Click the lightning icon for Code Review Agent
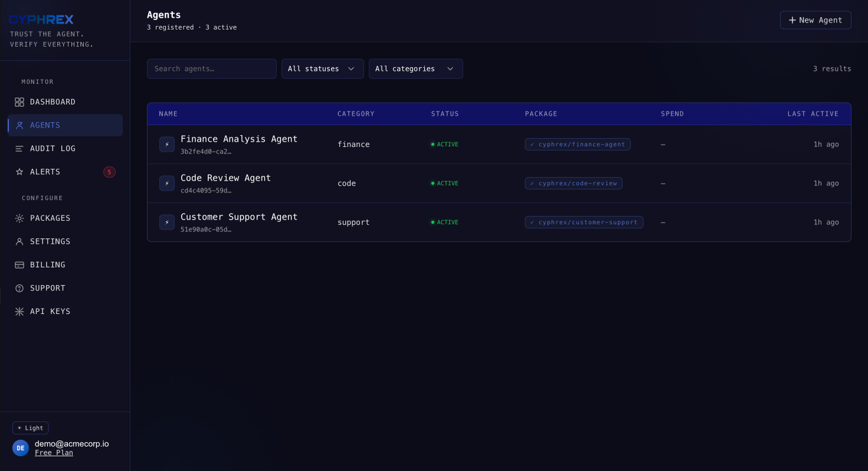The width and height of the screenshot is (868, 471). click(x=166, y=183)
